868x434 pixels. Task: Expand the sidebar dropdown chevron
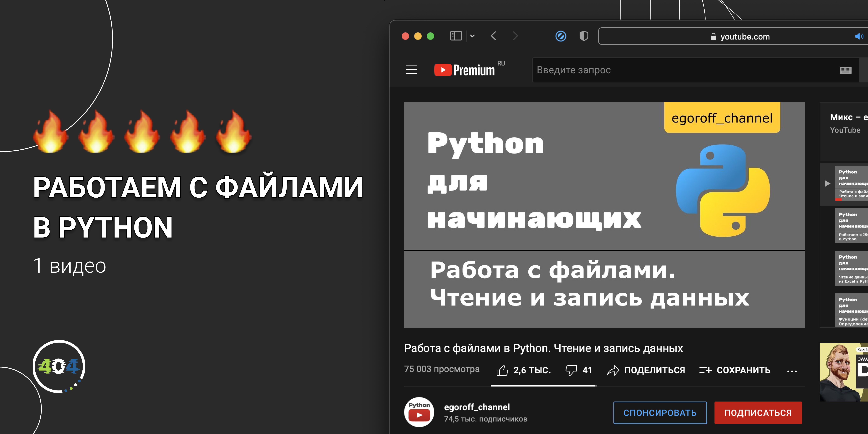pyautogui.click(x=472, y=36)
